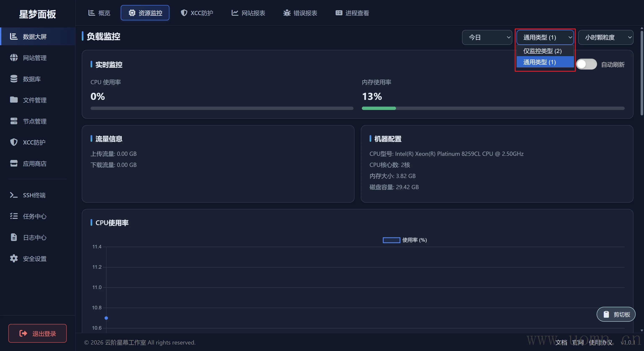Choose 仅监控类型 (2) from dropdown list
Viewport: 644px width, 351px height.
[x=542, y=51]
